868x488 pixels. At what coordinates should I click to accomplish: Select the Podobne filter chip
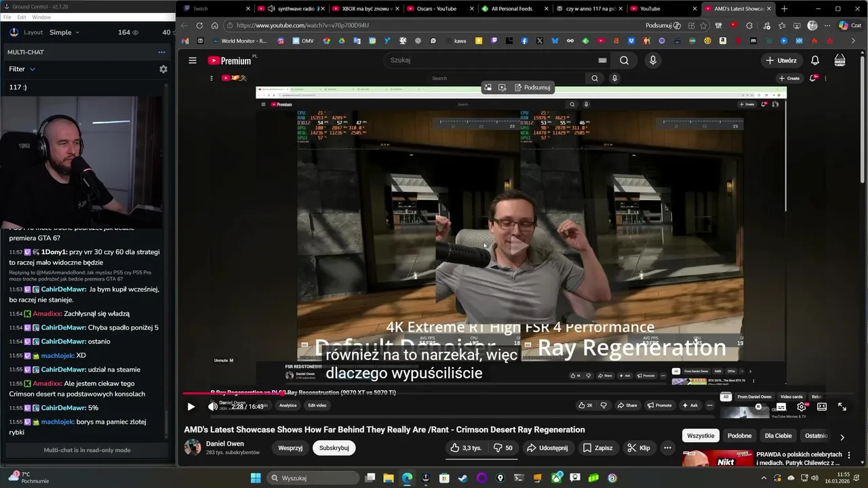[x=739, y=436]
